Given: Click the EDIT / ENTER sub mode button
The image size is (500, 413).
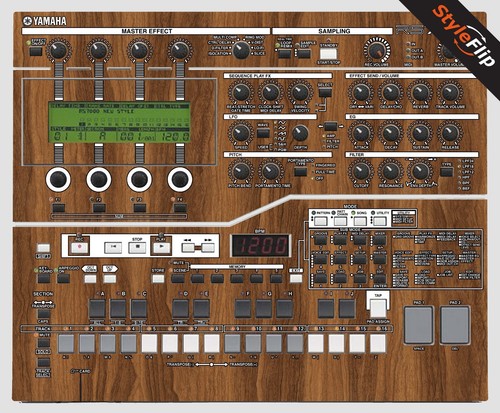Looking at the screenshot, I should click(380, 279).
